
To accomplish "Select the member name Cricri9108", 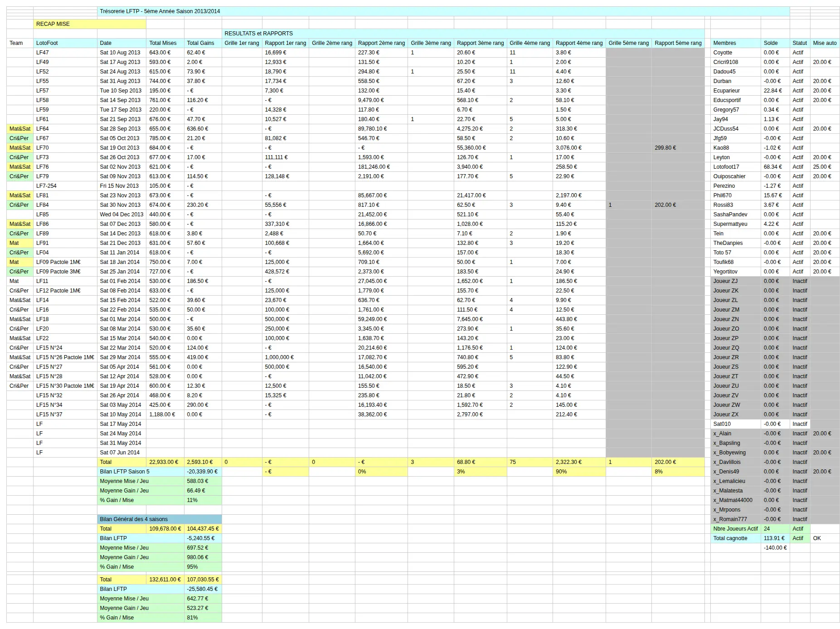I will [736, 62].
